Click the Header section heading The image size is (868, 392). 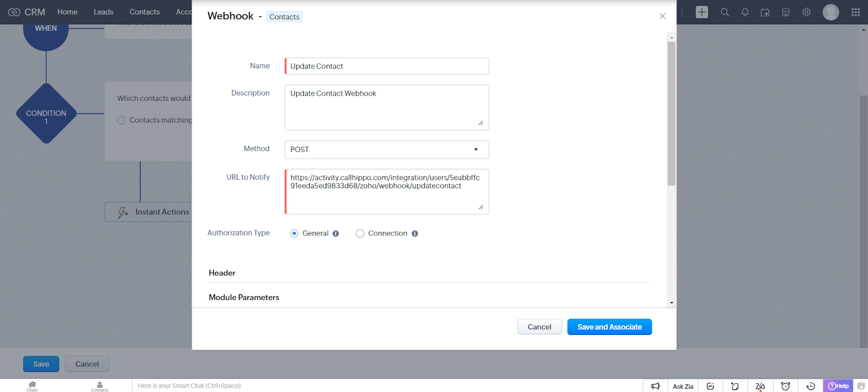222,273
